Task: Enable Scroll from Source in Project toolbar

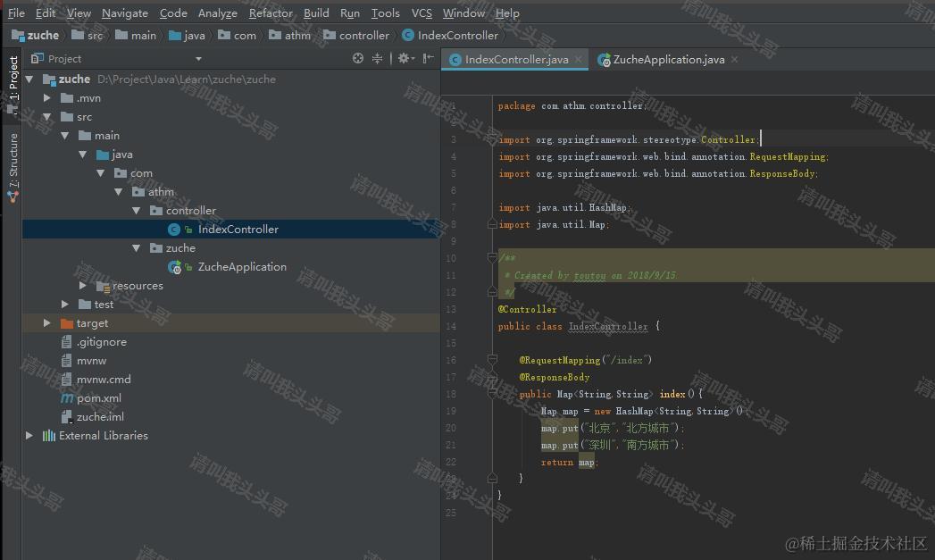Action: click(x=357, y=58)
